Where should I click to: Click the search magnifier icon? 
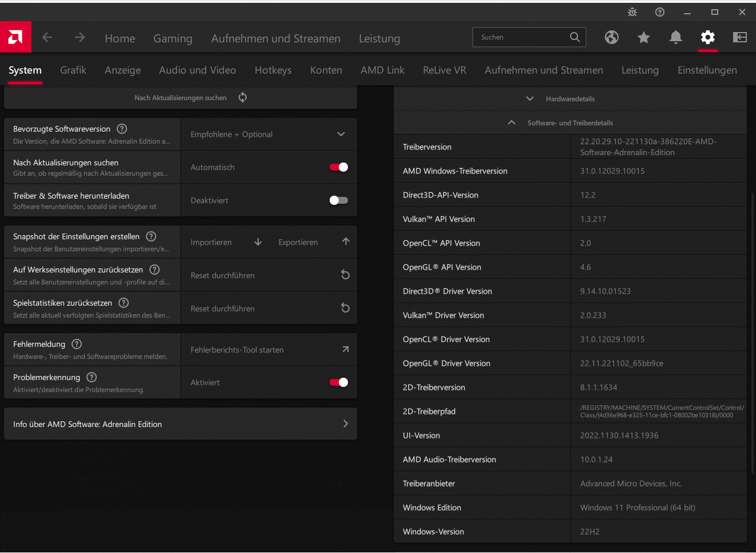coord(575,37)
